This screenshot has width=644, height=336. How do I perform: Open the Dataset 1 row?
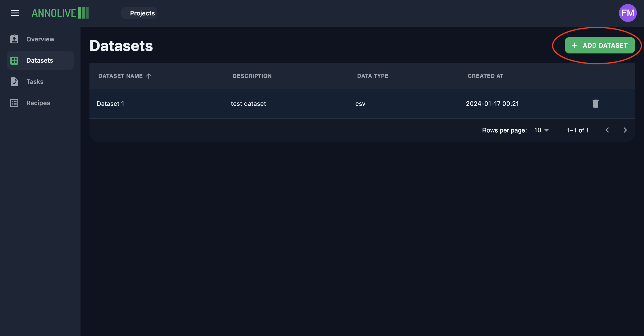(362, 104)
